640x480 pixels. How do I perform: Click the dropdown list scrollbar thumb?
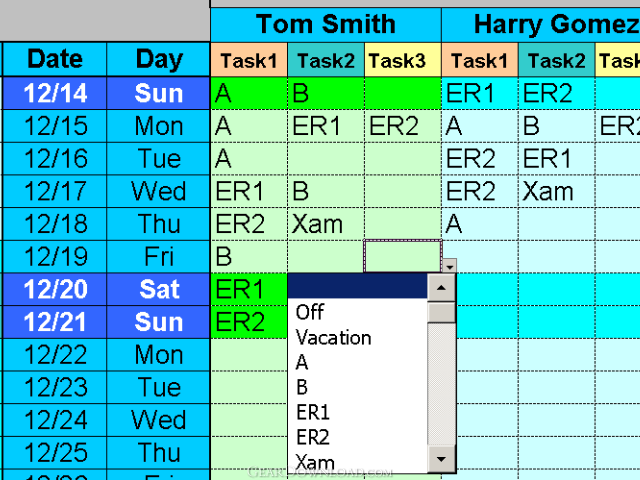(441, 313)
